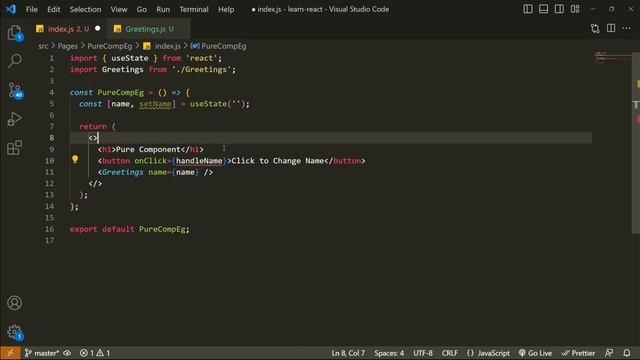Open Customize Layout button
Screen dimensions: 640x360
575,9
